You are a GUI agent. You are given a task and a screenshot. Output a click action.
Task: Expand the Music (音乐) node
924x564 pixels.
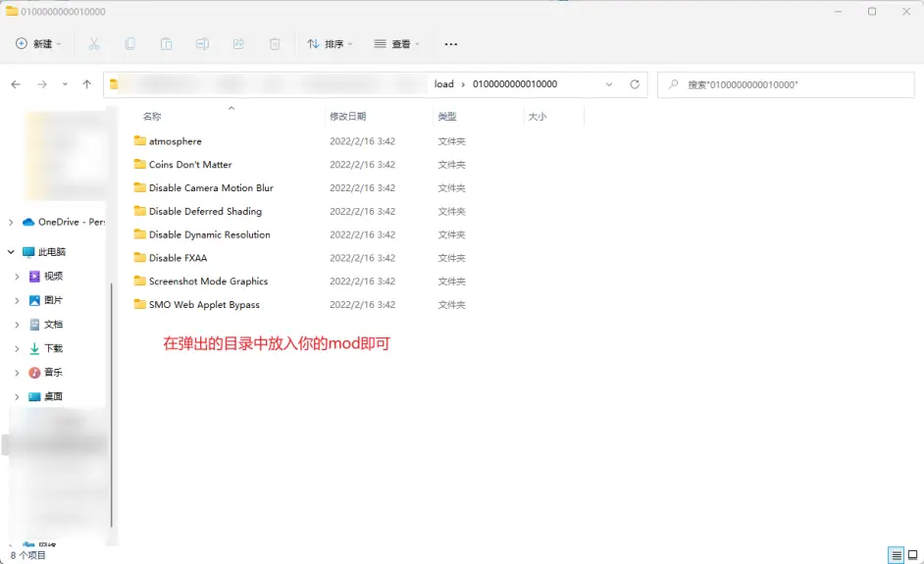pyautogui.click(x=17, y=373)
